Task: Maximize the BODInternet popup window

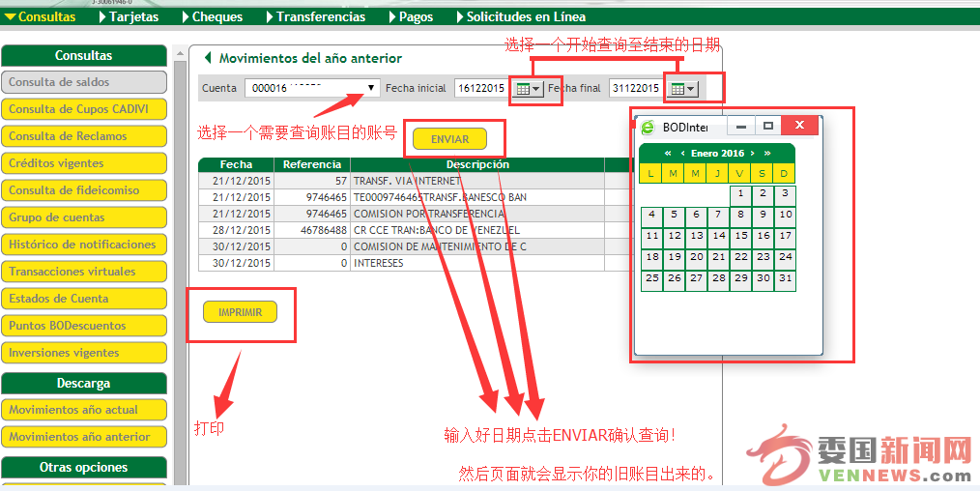Action: pos(768,127)
